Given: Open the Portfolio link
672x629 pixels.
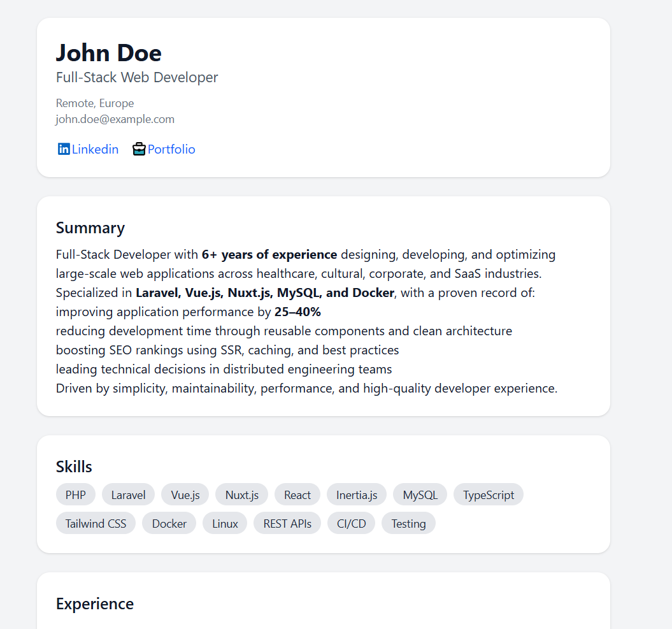Looking at the screenshot, I should coord(171,149).
